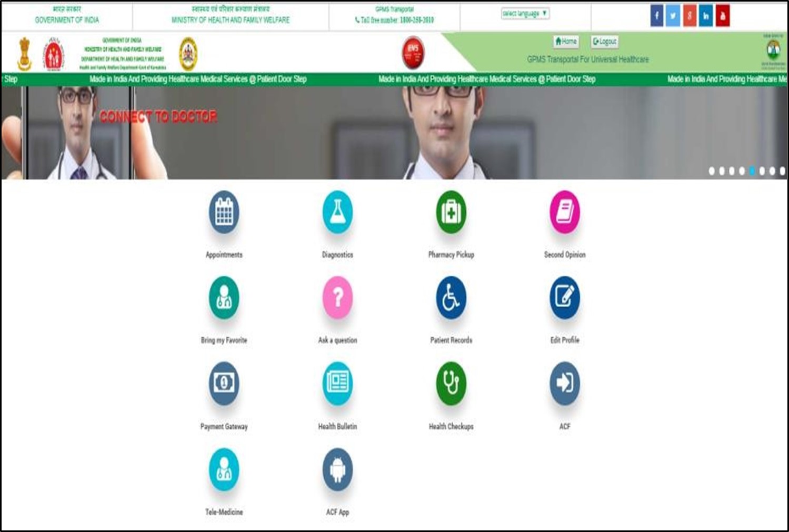Click the Health Checkups label
This screenshot has width=789, height=532.
point(451,427)
